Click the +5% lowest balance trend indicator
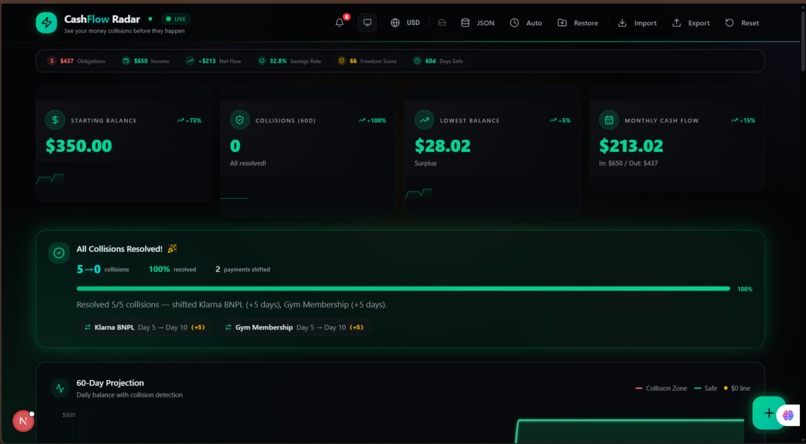This screenshot has width=806, height=444. (x=560, y=120)
